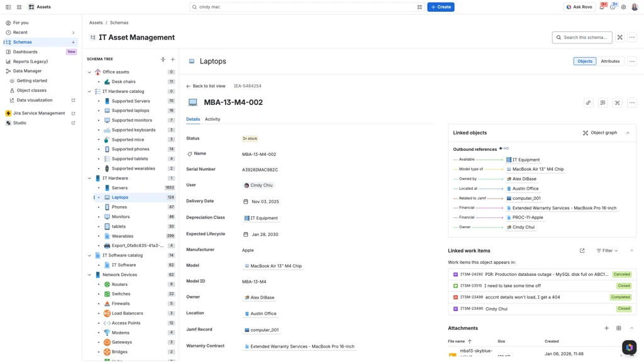Screen dimensions: 644x362
Task: Copy link to object MBA-13-M4-002
Action: point(588,102)
